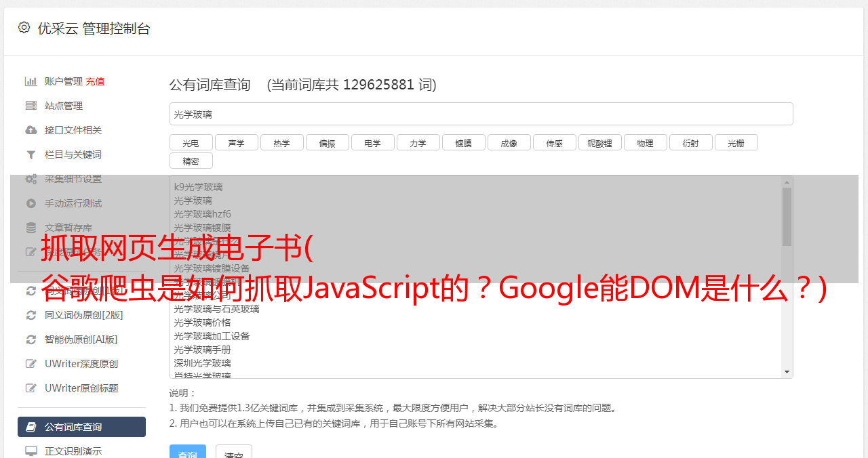This screenshot has height=458, width=868.
Task: Click the pencil icon for UWriter深度原创
Action: (31, 364)
